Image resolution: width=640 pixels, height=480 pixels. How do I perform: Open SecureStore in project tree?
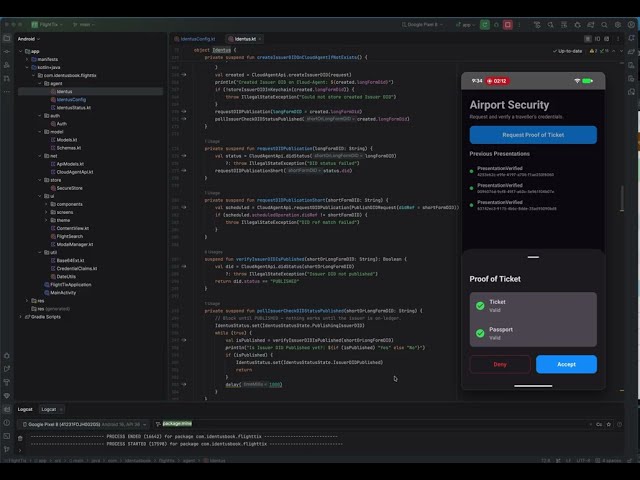pyautogui.click(x=69, y=188)
